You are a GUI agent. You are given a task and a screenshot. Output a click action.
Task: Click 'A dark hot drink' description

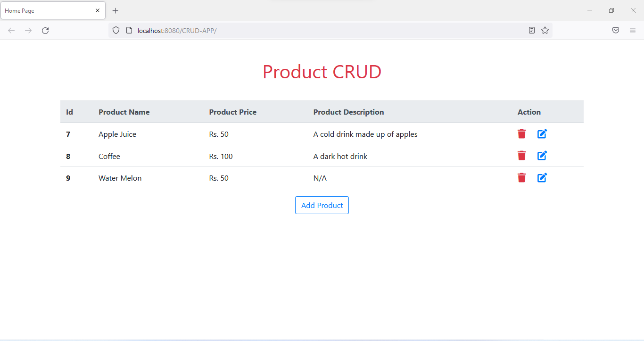tap(340, 157)
